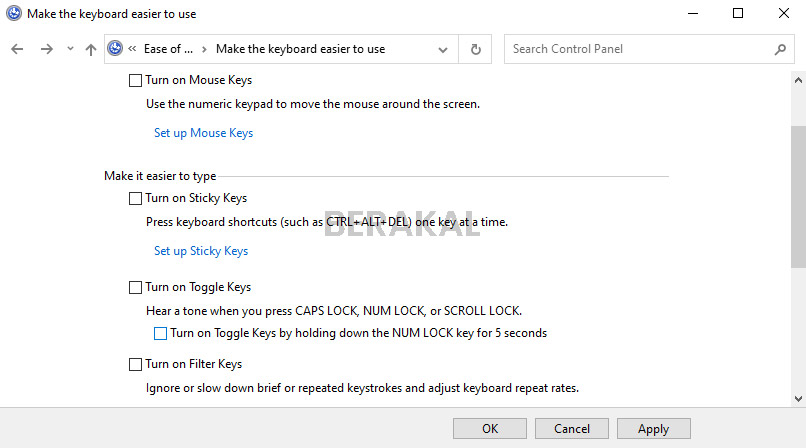The image size is (806, 448).
Task: Enable Toggle Keys via NUM LOCK hold
Action: pos(161,333)
